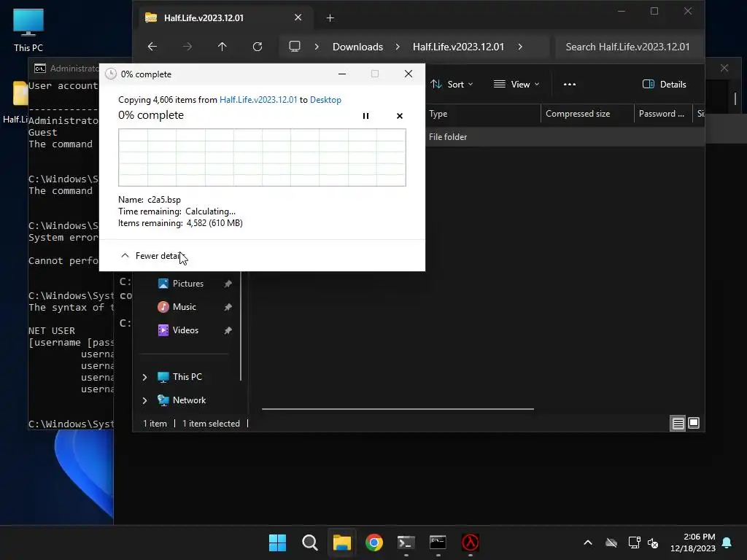This screenshot has height=560, width=747.
Task: Unpin Pictures via its pin icon
Action: [x=228, y=284]
